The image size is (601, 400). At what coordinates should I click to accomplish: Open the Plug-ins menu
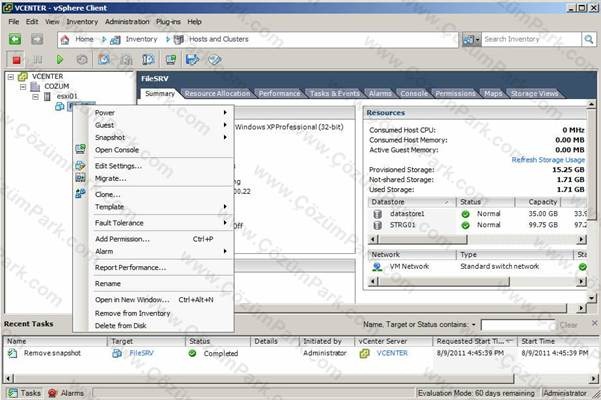168,22
